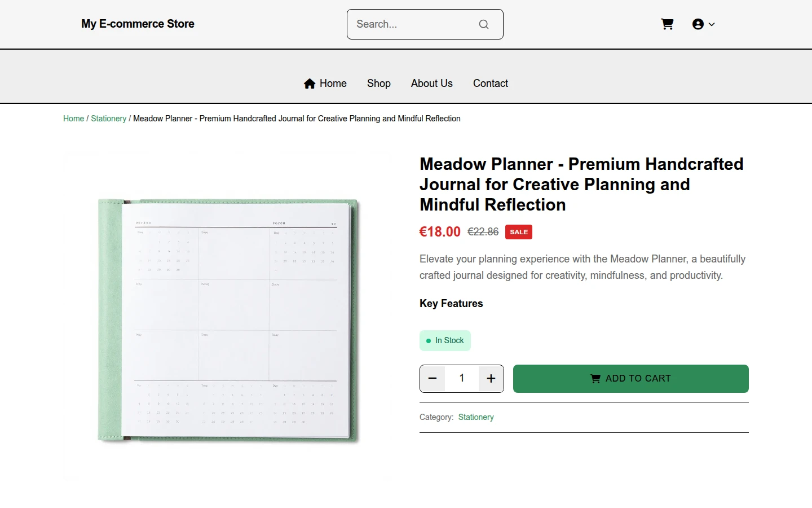Click the red SALE badge
The image size is (812, 508).
519,232
